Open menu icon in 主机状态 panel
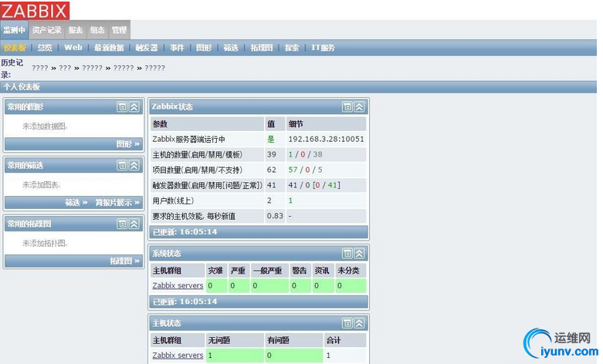 (x=347, y=323)
